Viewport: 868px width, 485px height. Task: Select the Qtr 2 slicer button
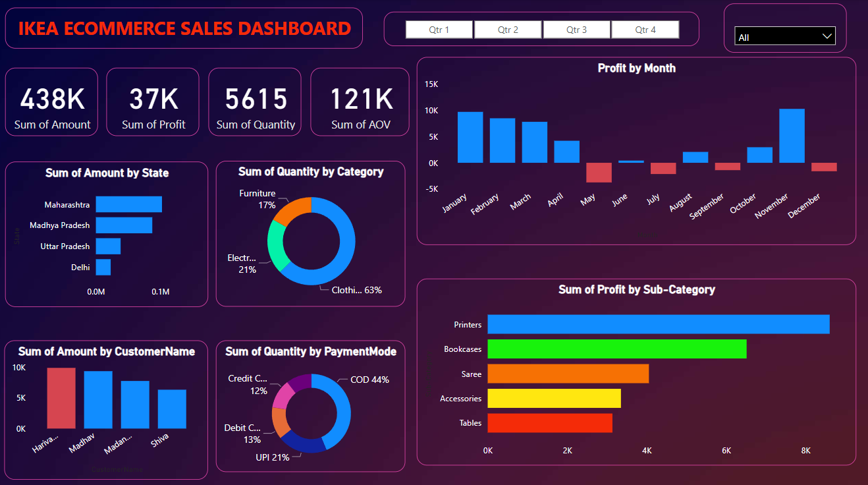(508, 30)
